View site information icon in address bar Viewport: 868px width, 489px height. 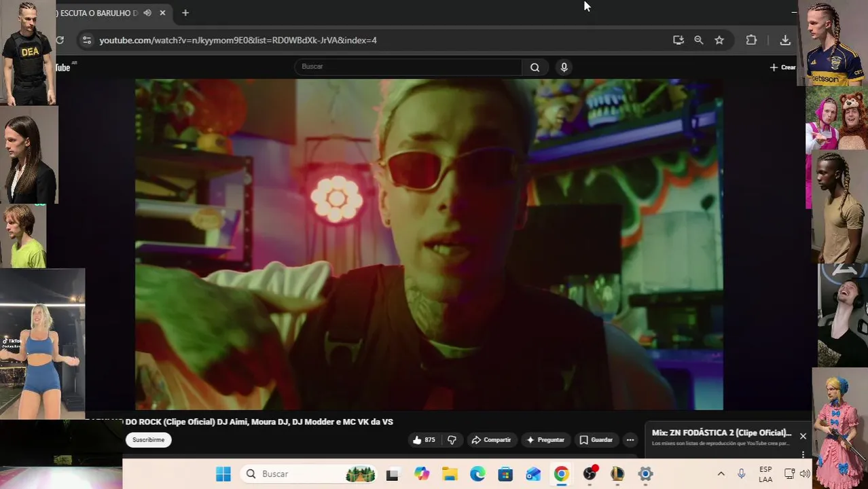(86, 40)
